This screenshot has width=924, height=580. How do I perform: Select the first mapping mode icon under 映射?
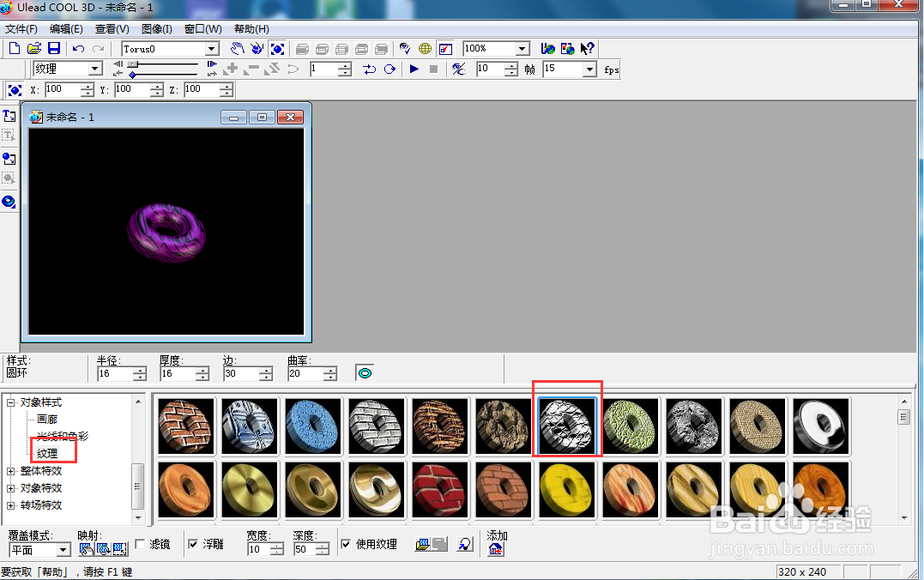click(86, 549)
